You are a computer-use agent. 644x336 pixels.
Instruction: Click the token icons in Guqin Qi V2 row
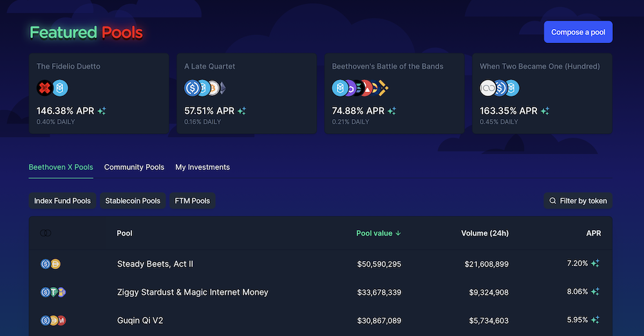pyautogui.click(x=53, y=320)
